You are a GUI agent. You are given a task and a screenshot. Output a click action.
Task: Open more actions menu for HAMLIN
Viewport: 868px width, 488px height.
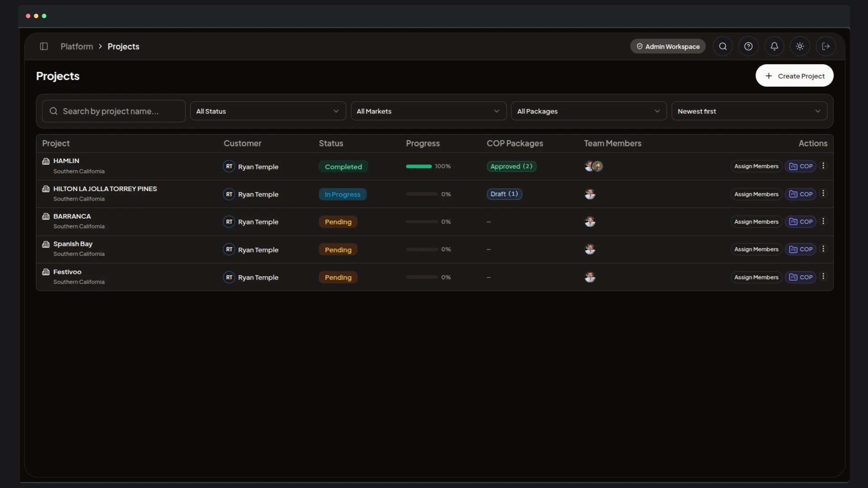tap(823, 166)
